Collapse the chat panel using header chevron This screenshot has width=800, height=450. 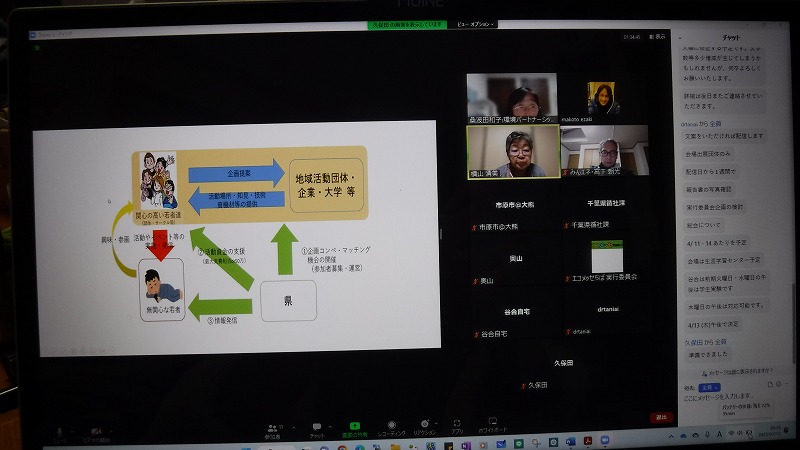680,38
